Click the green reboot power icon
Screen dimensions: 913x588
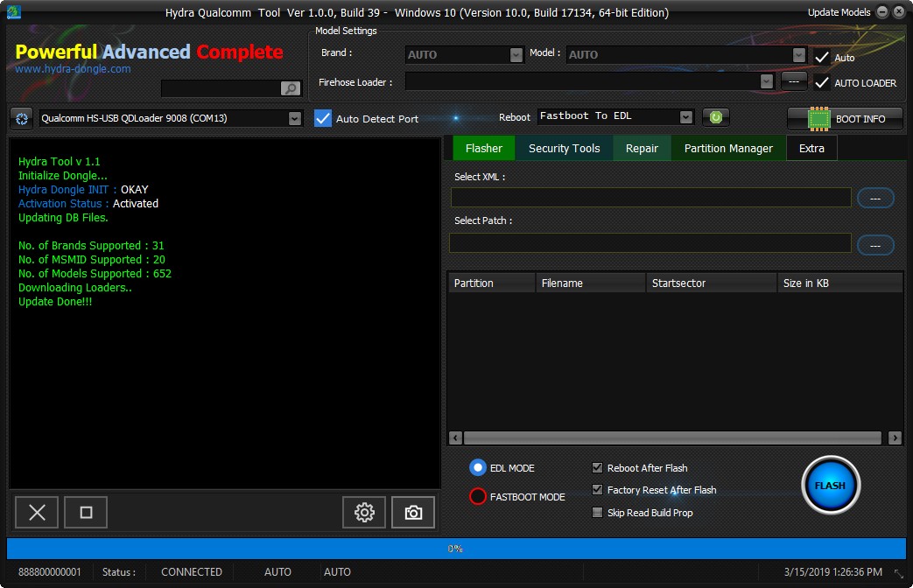716,116
